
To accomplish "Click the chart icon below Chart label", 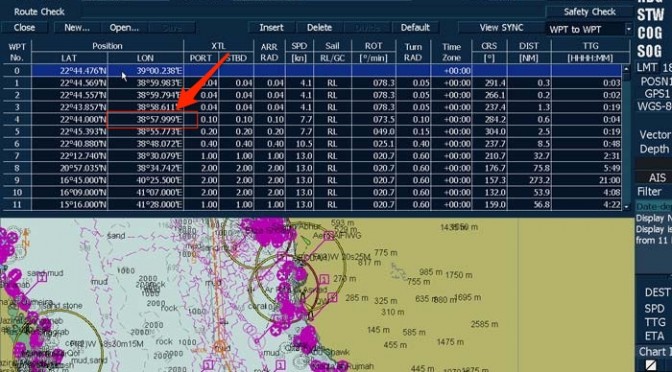I will [651, 366].
